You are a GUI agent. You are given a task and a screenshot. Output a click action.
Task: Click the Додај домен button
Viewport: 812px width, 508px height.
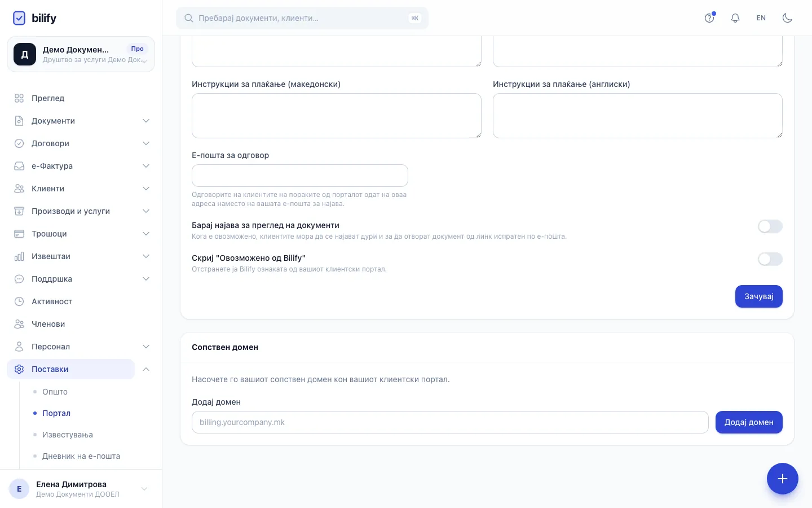click(749, 422)
